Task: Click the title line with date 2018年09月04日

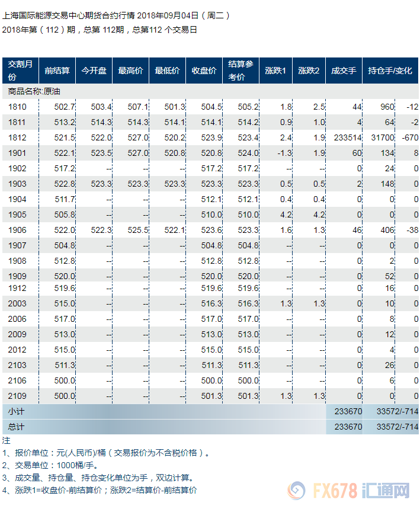Action: click(116, 15)
